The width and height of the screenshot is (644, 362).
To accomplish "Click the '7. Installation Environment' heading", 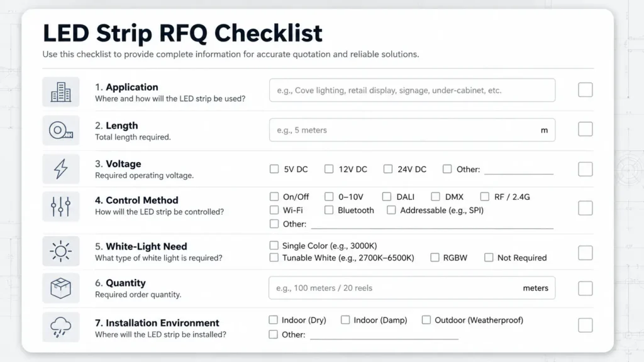I will (157, 323).
